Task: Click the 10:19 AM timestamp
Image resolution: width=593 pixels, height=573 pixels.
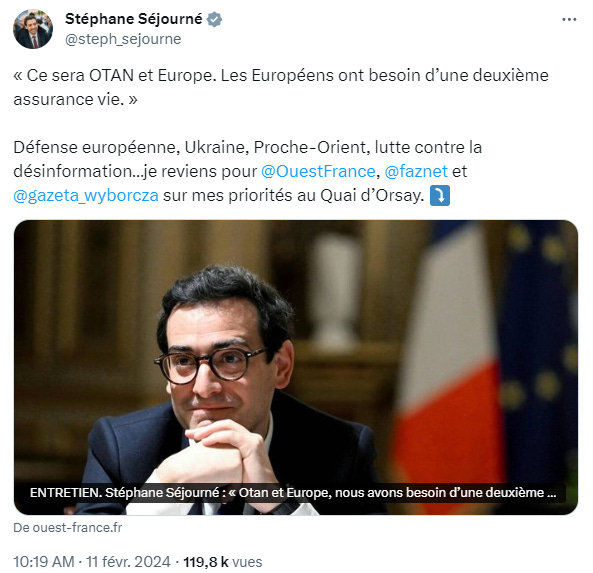Action: (44, 562)
